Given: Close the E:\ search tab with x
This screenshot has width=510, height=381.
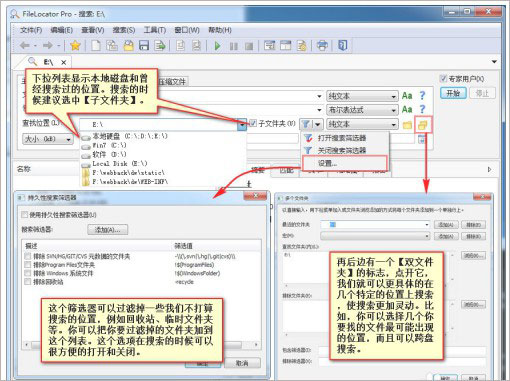Looking at the screenshot, I should (x=64, y=62).
